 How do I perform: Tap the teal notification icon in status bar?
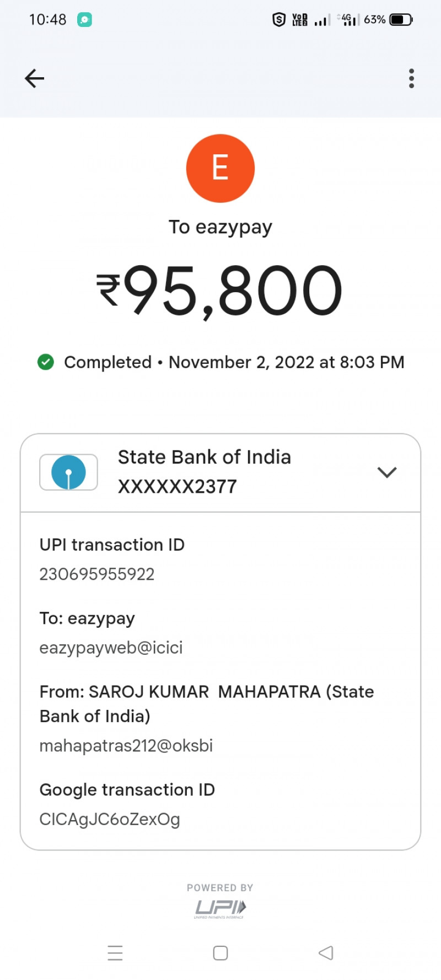coord(84,20)
